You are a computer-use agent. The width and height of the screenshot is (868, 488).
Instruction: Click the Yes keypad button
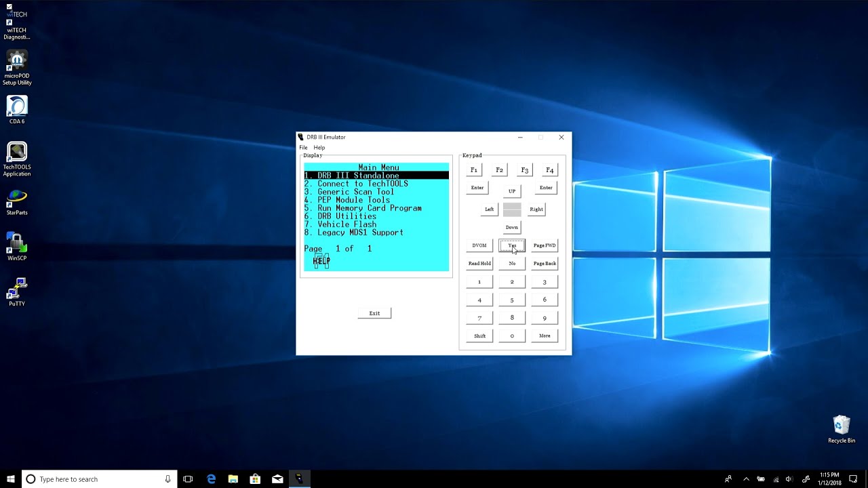512,245
